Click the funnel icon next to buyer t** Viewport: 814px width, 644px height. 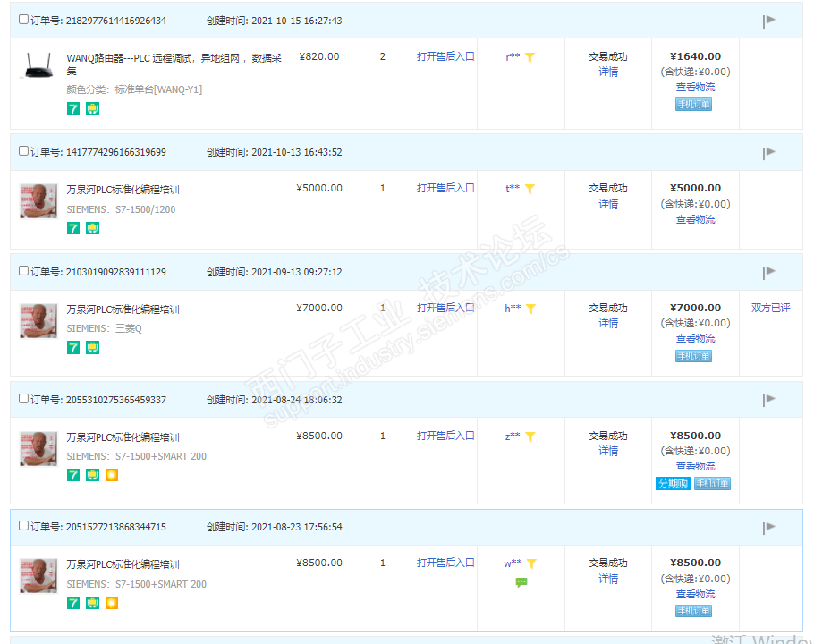point(530,189)
